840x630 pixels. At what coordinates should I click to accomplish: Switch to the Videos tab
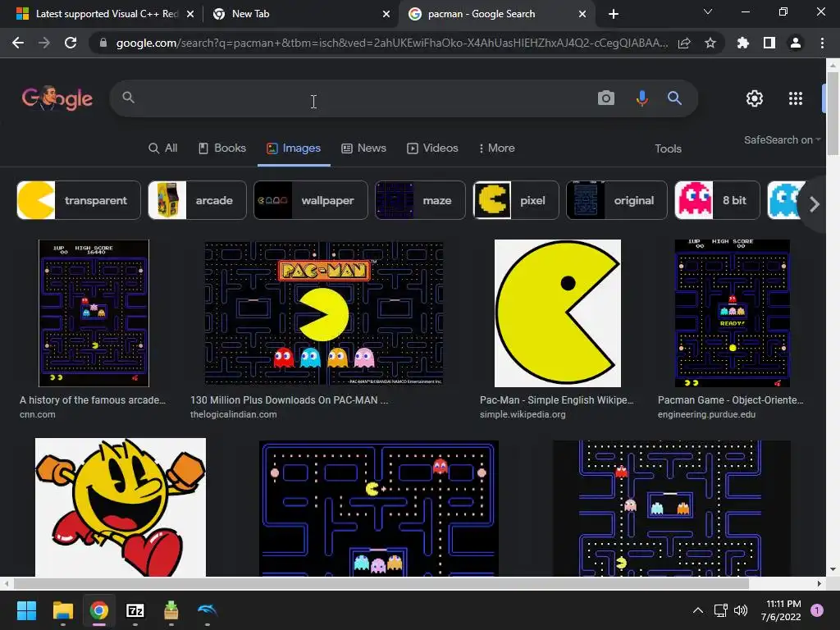432,148
